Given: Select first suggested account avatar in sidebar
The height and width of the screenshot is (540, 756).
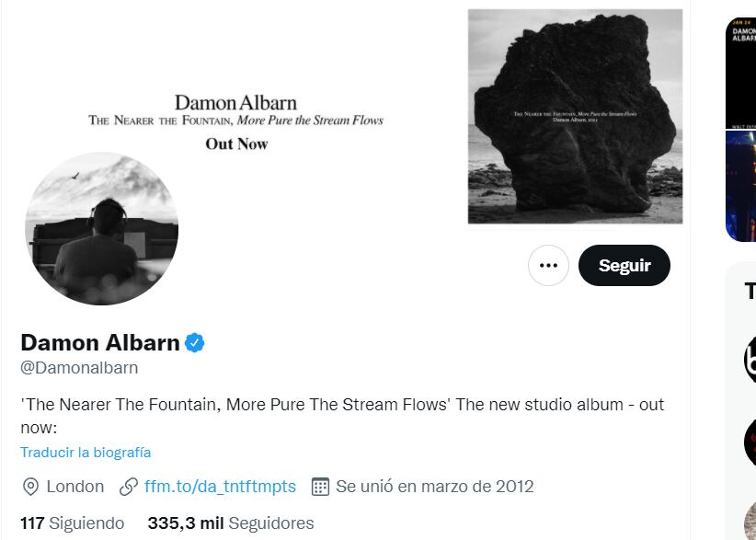Looking at the screenshot, I should click(x=750, y=359).
